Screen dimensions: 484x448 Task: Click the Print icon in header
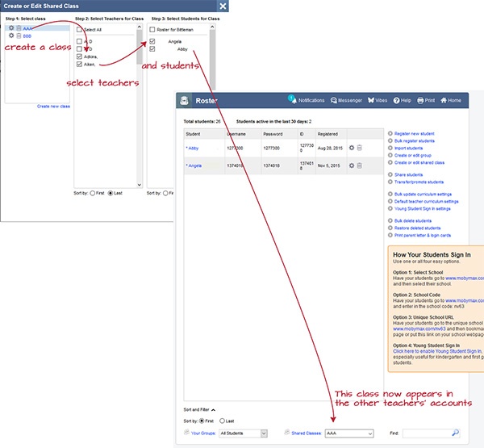[420, 100]
